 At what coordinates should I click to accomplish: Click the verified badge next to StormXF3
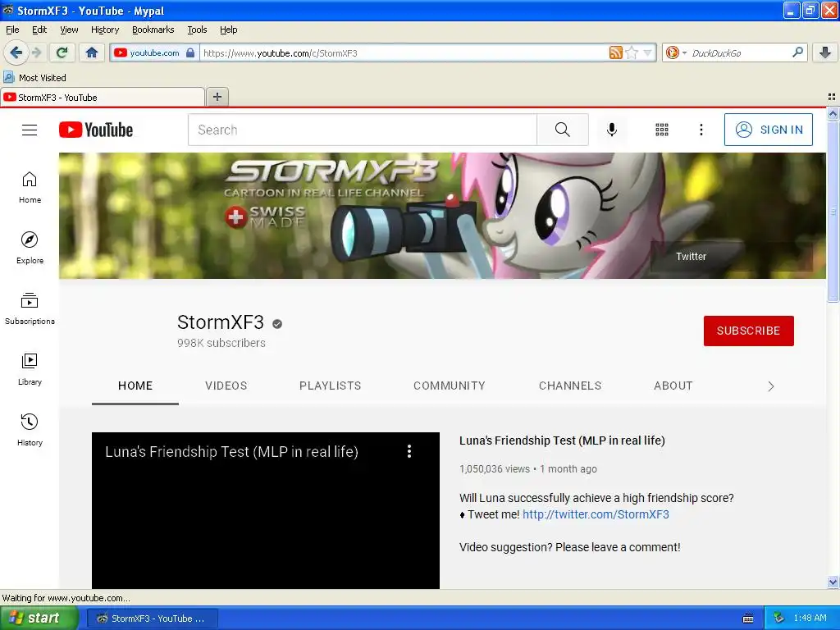click(277, 323)
